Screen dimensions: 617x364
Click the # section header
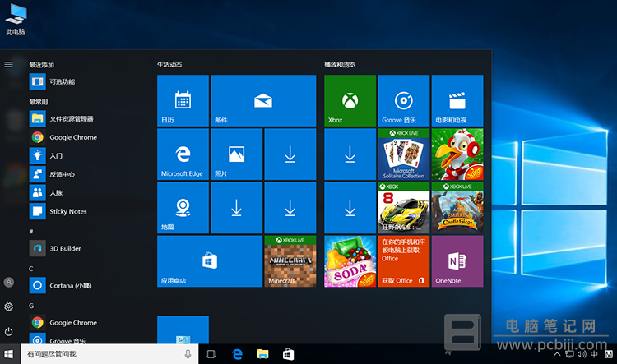(x=31, y=231)
